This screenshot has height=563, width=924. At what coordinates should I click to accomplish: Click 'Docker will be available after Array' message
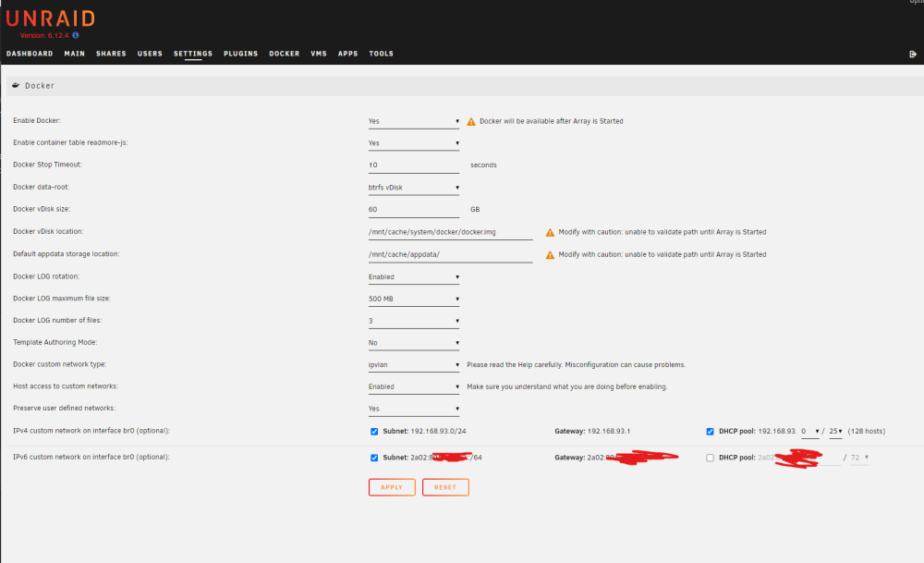[x=551, y=121]
